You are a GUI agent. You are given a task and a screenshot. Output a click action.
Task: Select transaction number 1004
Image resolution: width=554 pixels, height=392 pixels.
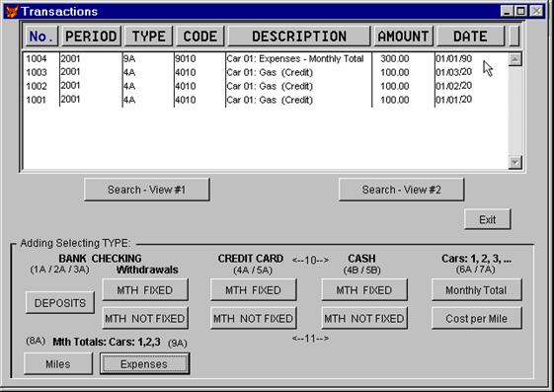point(37,58)
